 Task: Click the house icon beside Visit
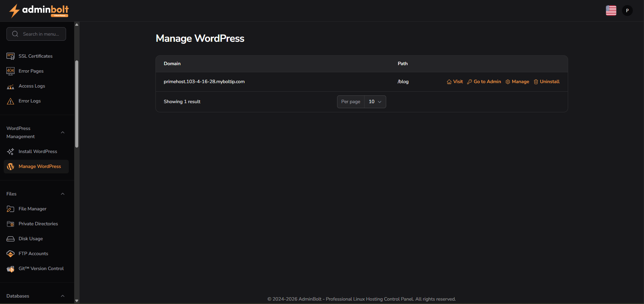coord(449,82)
